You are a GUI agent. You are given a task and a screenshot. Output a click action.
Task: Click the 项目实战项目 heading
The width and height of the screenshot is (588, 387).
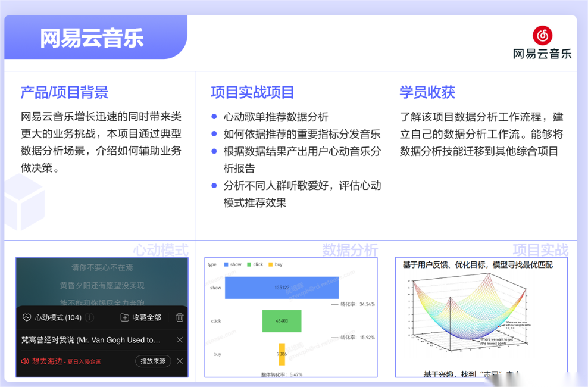[x=252, y=92]
